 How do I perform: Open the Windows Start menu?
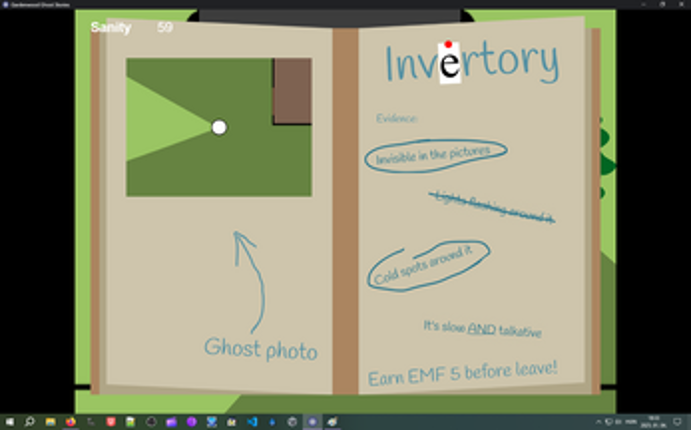pyautogui.click(x=10, y=422)
